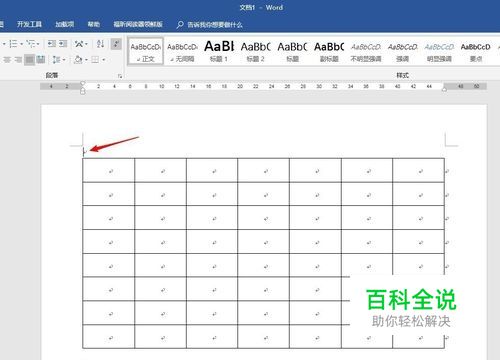Open the borders dropdown arrow
Image resolution: width=500 pixels, height=360 pixels.
[x=104, y=60]
